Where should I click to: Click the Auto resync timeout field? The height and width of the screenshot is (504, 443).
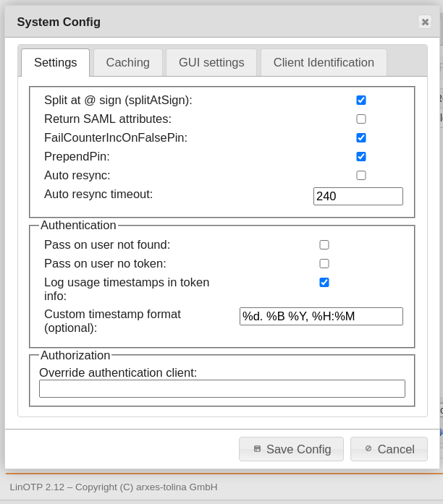coord(358,197)
